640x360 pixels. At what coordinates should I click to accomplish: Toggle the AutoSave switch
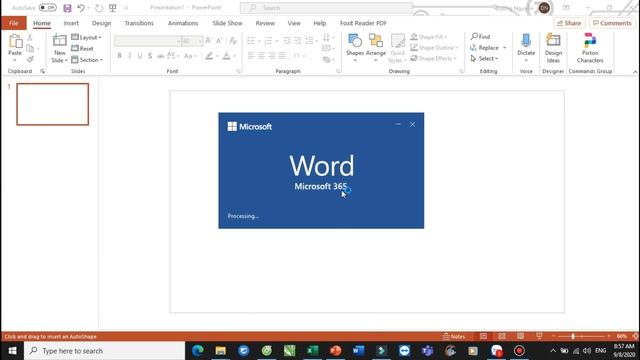47,8
